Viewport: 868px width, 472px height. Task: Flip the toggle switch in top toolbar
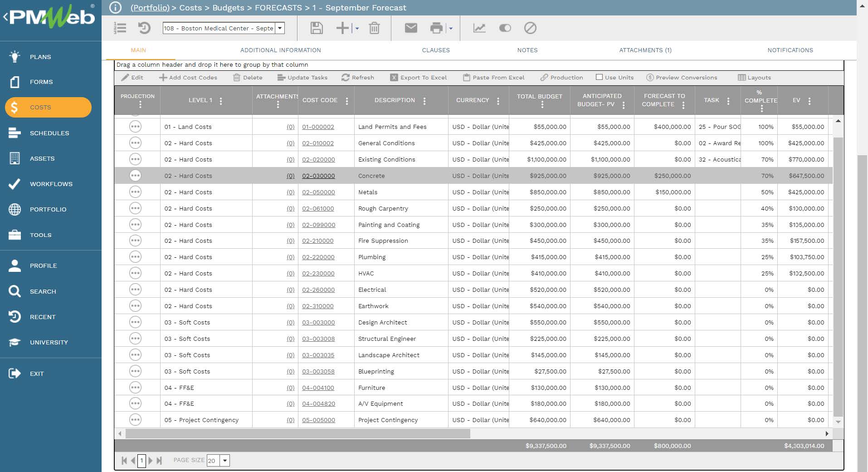coord(505,28)
